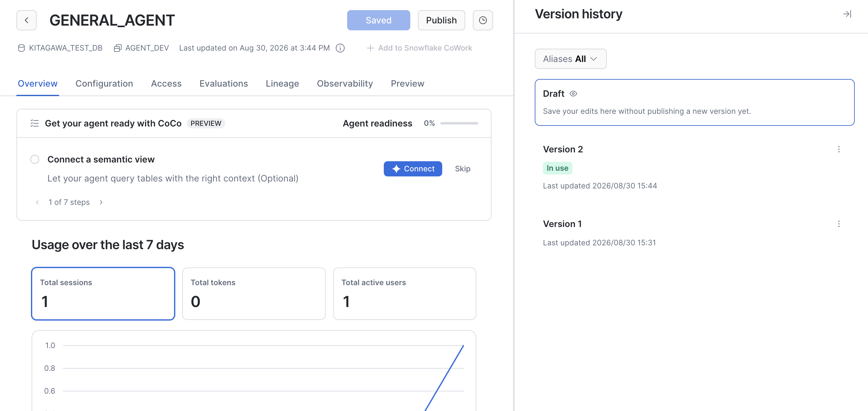Go to the Observability tab

click(x=345, y=83)
